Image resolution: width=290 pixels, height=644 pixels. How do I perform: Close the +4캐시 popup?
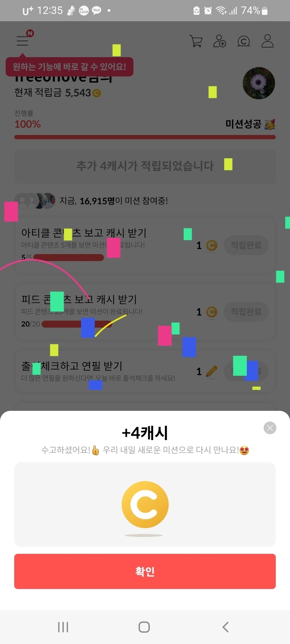pyautogui.click(x=270, y=428)
